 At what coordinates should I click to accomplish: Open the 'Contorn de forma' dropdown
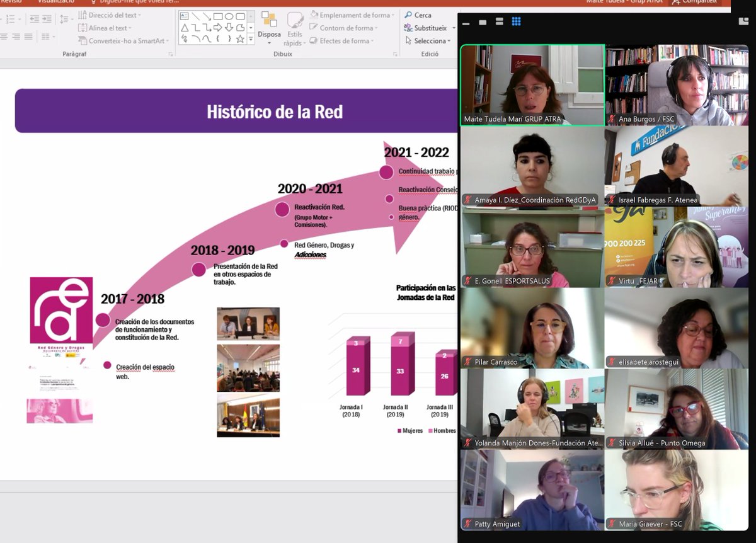[x=344, y=28]
